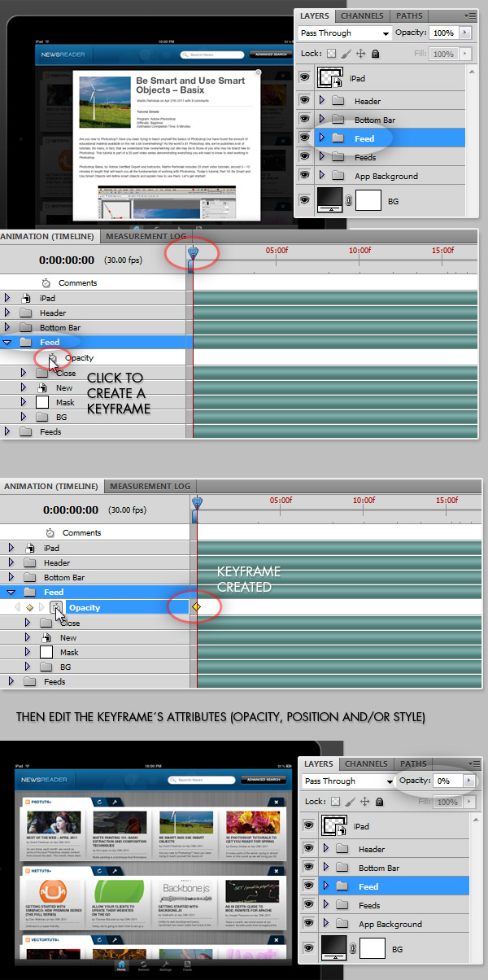The width and height of the screenshot is (488, 980).
Task: Hide the Bottom Bar group in top Layers panel
Action: [x=305, y=120]
